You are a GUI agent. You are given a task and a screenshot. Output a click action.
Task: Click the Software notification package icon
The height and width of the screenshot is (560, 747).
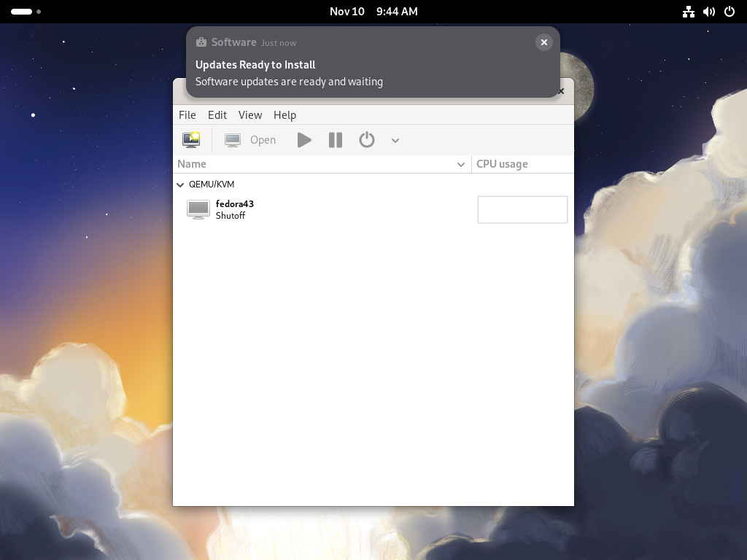[x=202, y=42]
